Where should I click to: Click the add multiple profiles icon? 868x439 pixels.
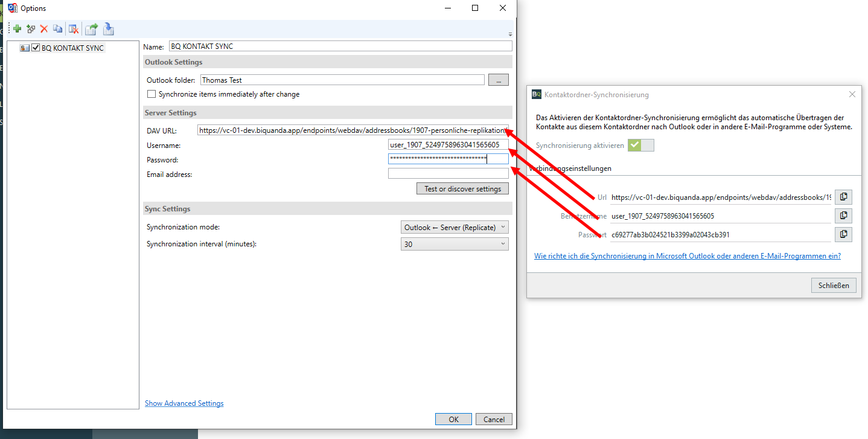coord(31,29)
